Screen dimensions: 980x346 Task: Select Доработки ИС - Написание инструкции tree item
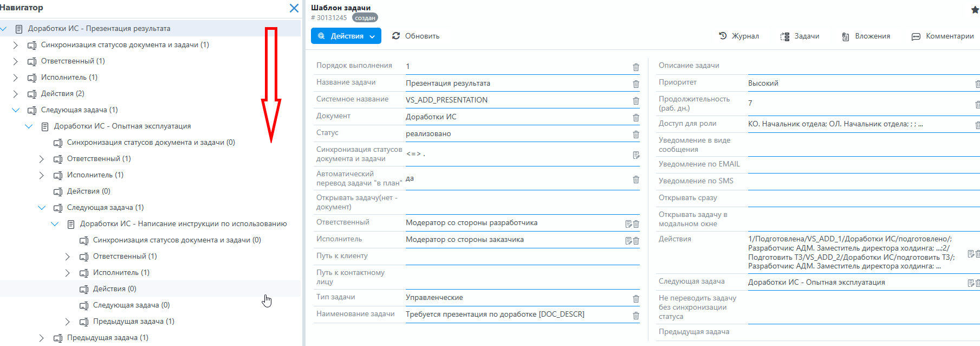coord(183,224)
